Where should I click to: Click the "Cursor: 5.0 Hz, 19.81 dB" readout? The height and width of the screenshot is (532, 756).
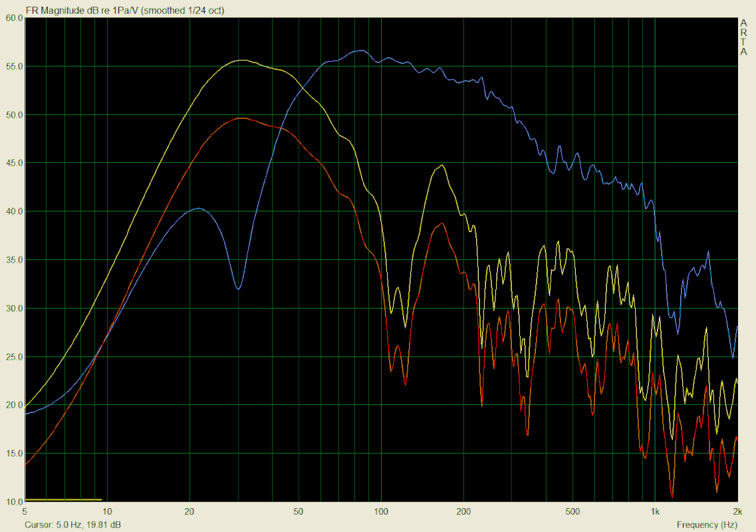pyautogui.click(x=72, y=524)
